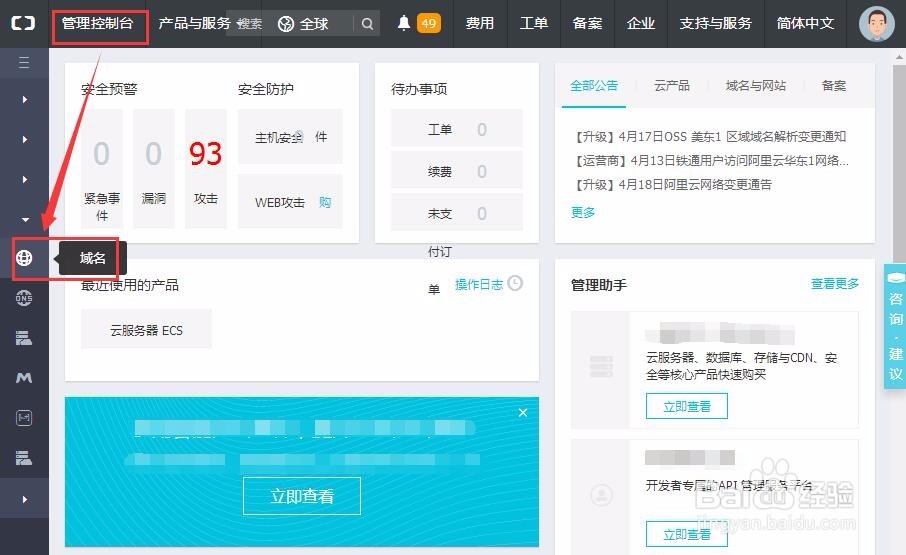Toggle the sidebar hamburger menu icon
Image resolution: width=906 pixels, height=555 pixels.
[24, 63]
